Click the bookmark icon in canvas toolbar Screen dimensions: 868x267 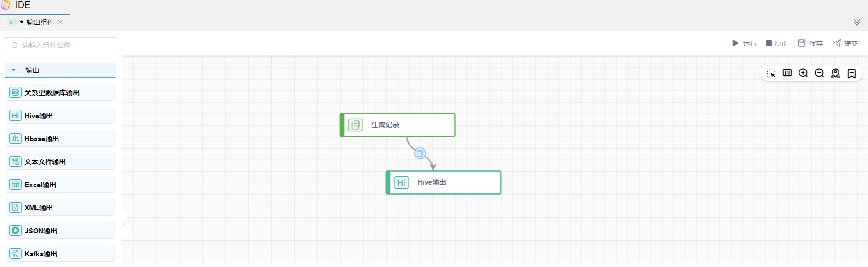[851, 74]
